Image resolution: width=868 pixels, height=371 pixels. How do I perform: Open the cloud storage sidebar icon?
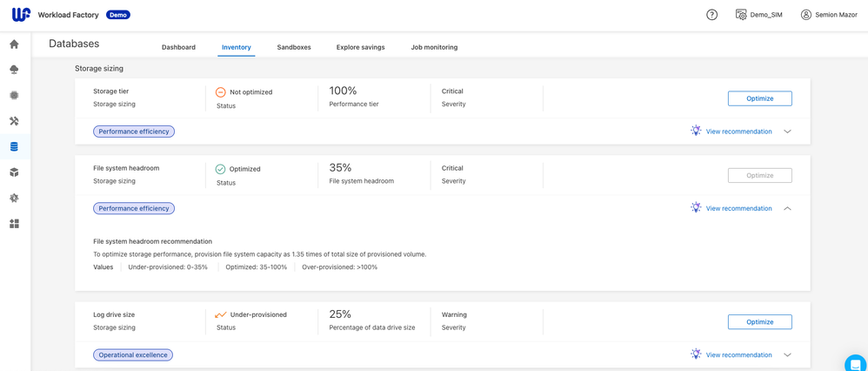point(14,70)
